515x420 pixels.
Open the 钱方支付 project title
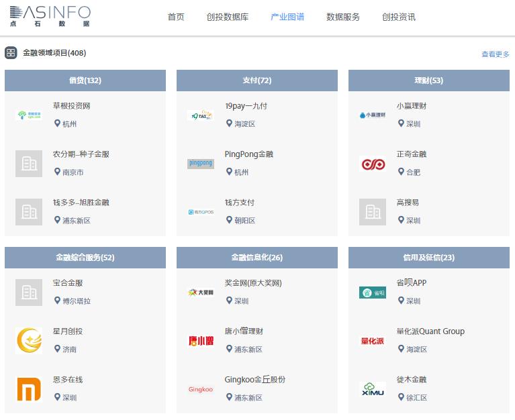click(x=240, y=203)
